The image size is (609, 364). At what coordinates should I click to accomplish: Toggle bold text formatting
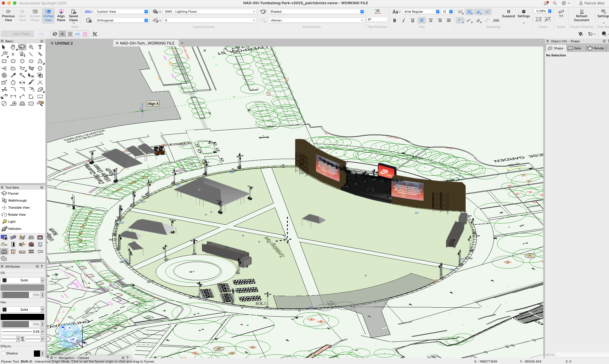[395, 20]
